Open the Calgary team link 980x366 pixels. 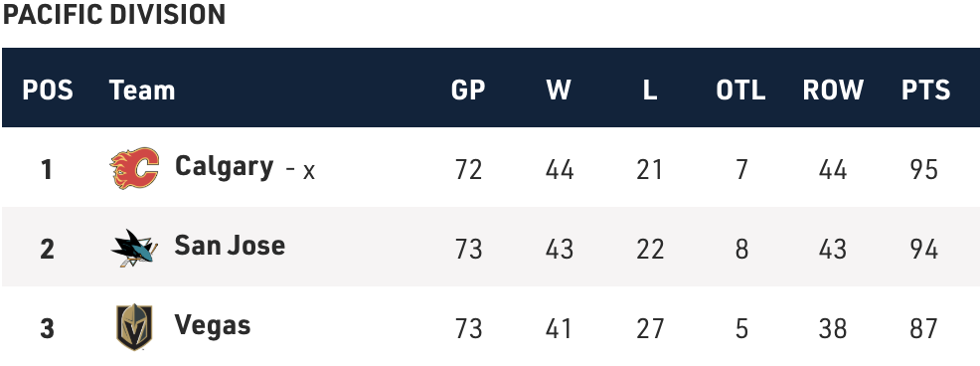224,166
